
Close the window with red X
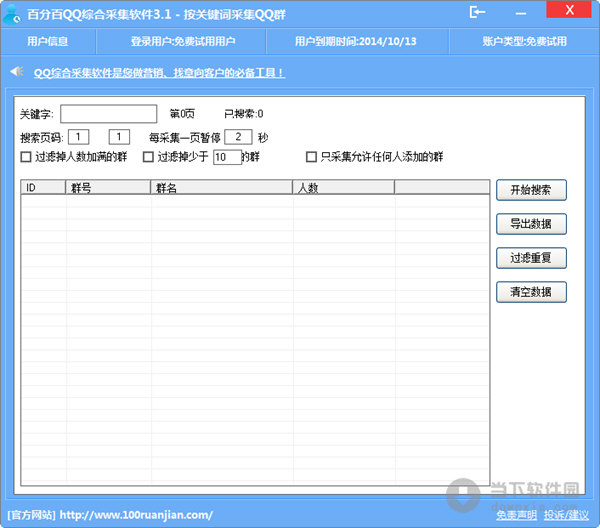569,10
